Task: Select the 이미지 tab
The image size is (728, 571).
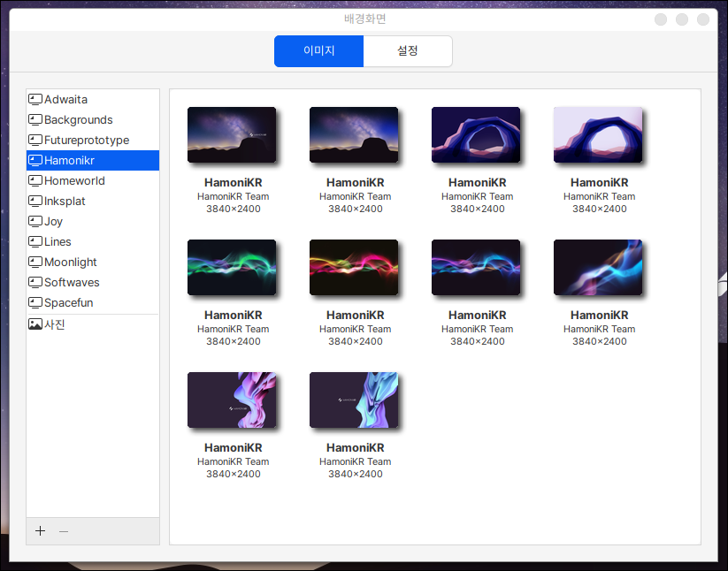Action: coord(318,51)
